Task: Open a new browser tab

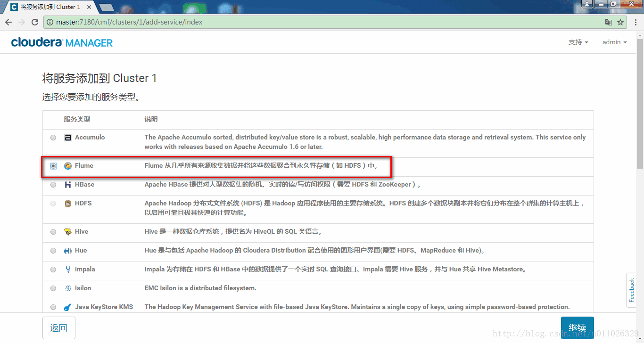Action: point(107,7)
